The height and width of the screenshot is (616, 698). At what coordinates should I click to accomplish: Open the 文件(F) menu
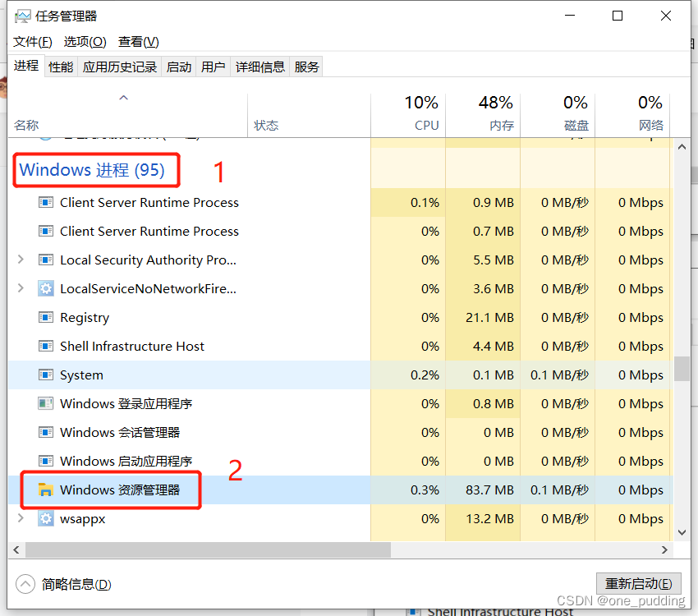click(x=33, y=42)
